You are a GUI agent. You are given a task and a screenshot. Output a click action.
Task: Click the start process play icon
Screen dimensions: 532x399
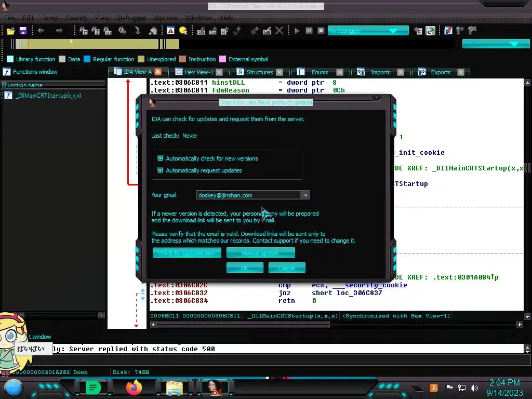297,31
